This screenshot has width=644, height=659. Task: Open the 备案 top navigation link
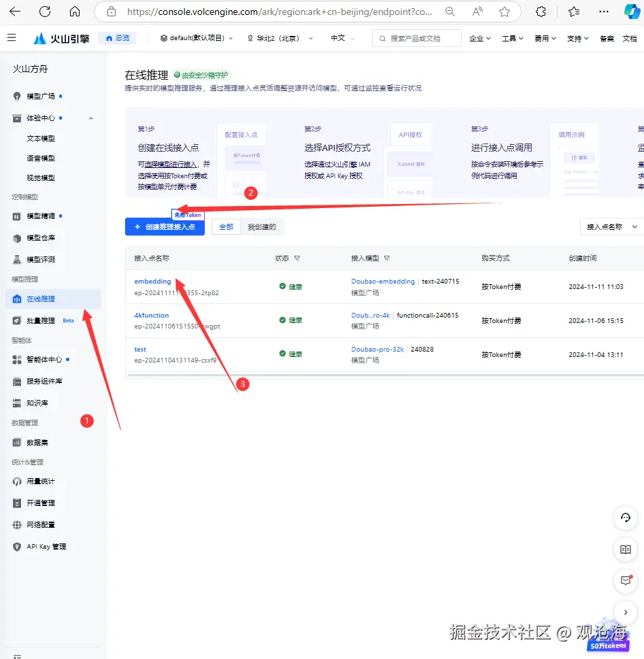[607, 39]
